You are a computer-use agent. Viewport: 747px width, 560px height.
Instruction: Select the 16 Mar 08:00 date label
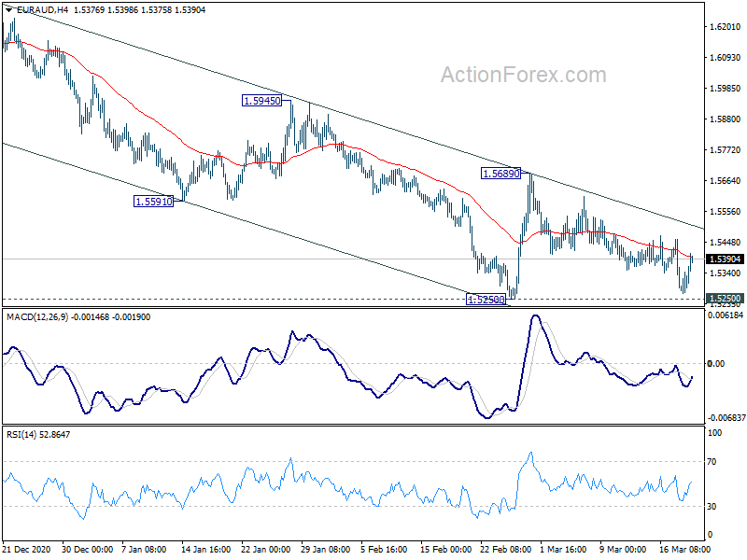684,549
